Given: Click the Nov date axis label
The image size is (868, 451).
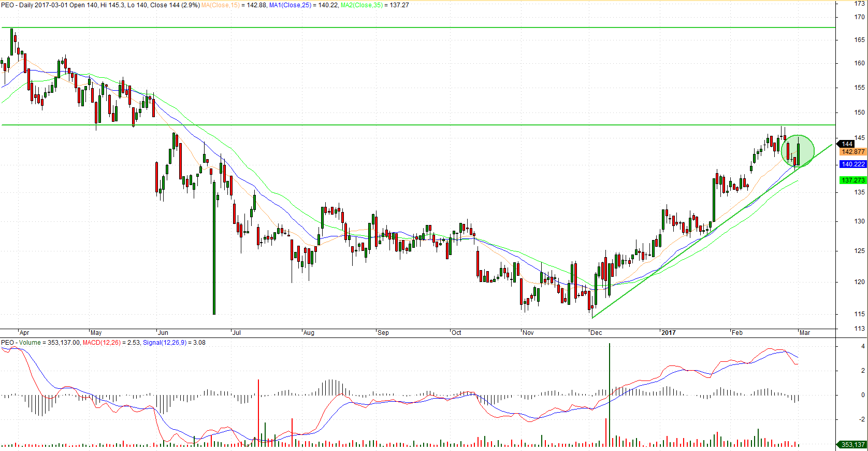Looking at the screenshot, I should [x=528, y=333].
